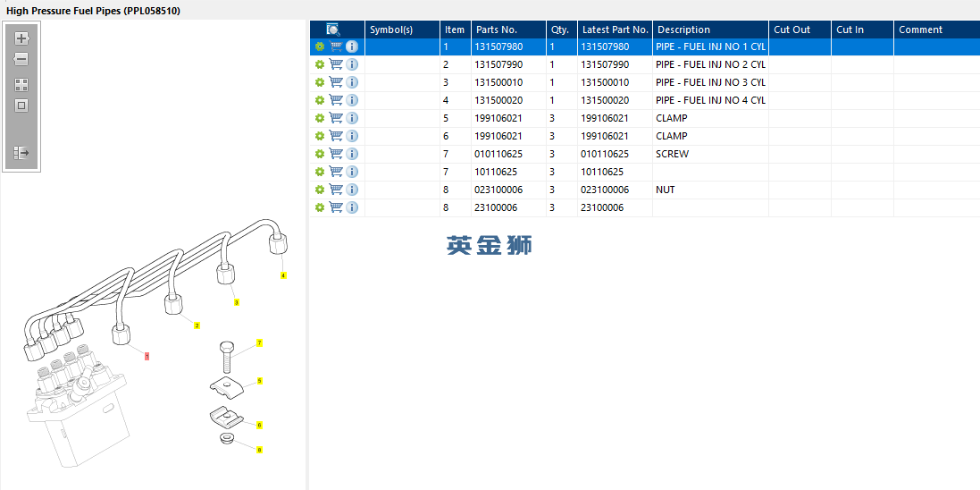Open info for SCREW 010110625

352,153
